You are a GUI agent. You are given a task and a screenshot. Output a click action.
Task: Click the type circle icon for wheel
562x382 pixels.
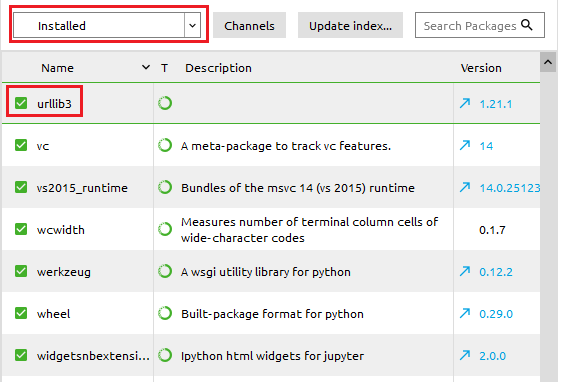click(165, 313)
